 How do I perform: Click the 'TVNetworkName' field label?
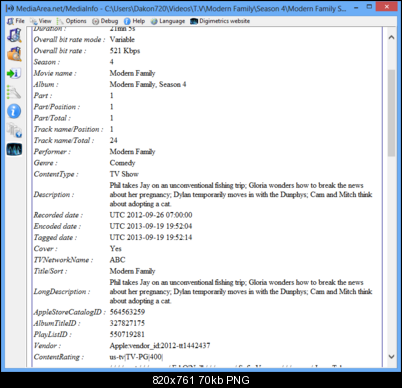click(x=63, y=260)
